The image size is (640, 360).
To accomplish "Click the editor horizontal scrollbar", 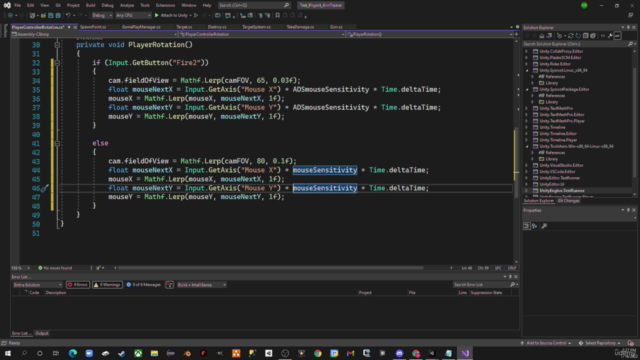I will point(271,268).
